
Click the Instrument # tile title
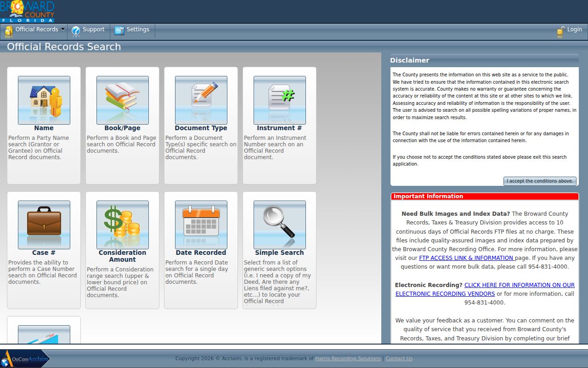pos(279,128)
